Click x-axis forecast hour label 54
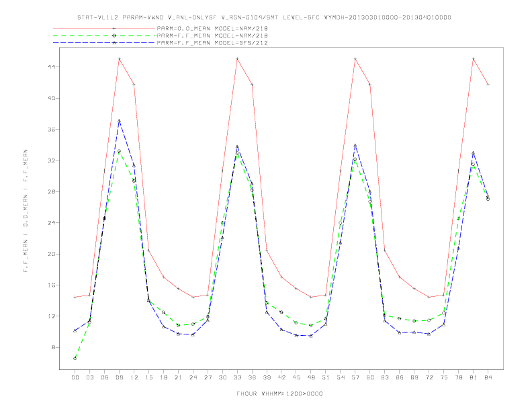This screenshot has width=532, height=411. coord(341,377)
